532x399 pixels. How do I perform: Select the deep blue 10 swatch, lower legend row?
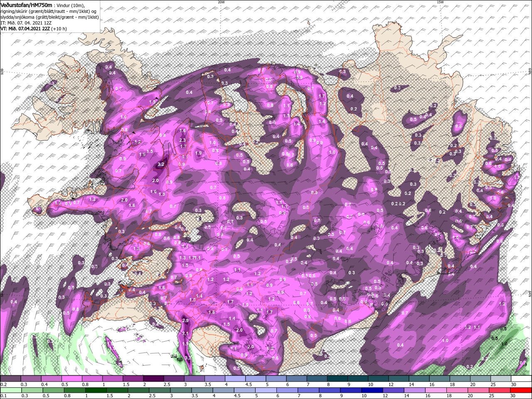(x=372, y=390)
